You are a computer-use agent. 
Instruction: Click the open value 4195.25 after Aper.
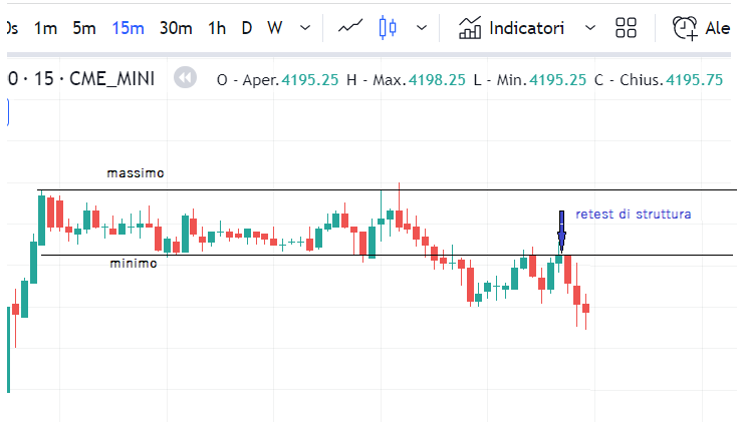click(x=310, y=80)
